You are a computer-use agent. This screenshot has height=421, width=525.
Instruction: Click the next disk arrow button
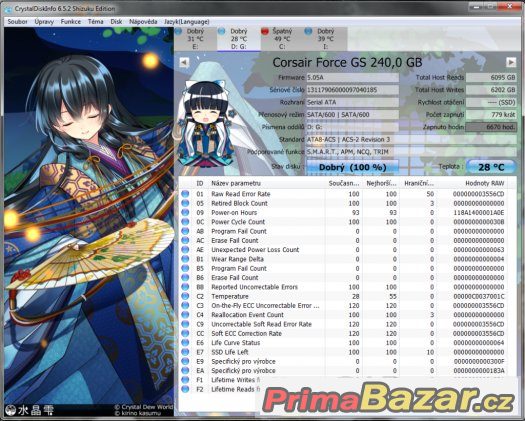coord(511,62)
